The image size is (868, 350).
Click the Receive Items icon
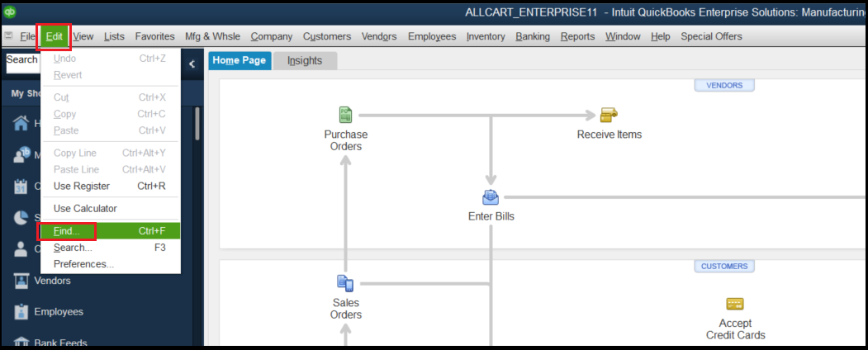(x=609, y=115)
